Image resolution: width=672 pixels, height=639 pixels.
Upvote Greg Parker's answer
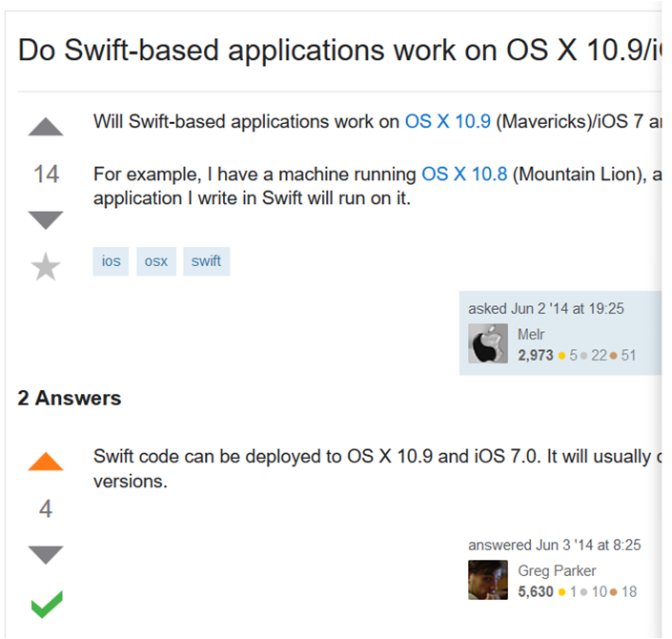tap(46, 462)
